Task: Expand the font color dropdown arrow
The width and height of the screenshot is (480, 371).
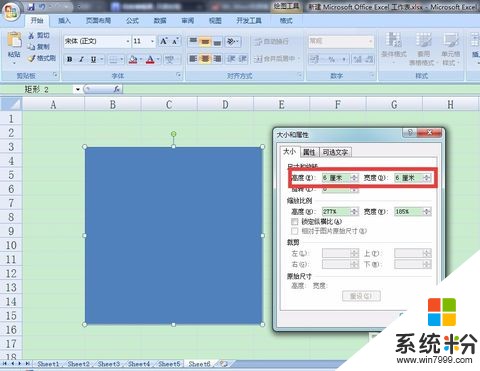Action: coord(158,60)
